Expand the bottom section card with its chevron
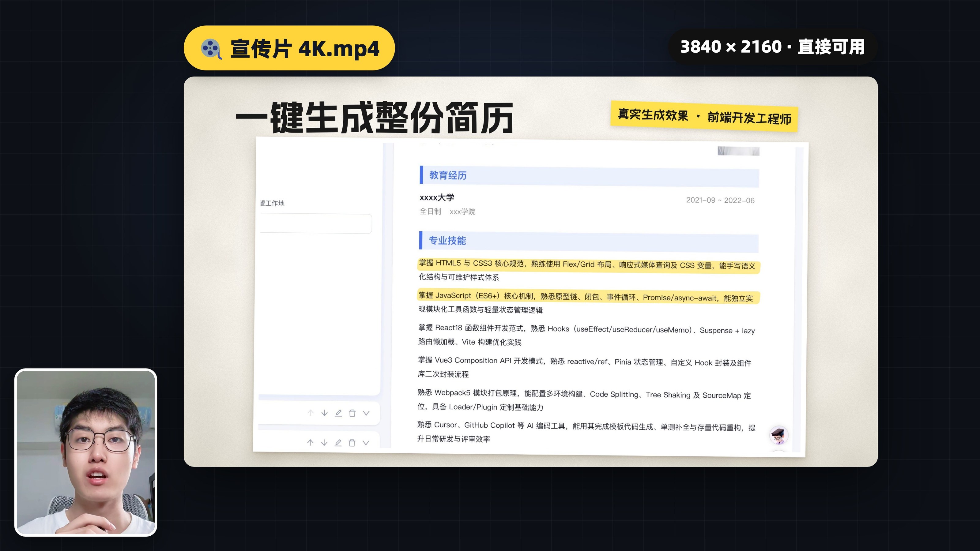980x551 pixels. point(366,443)
